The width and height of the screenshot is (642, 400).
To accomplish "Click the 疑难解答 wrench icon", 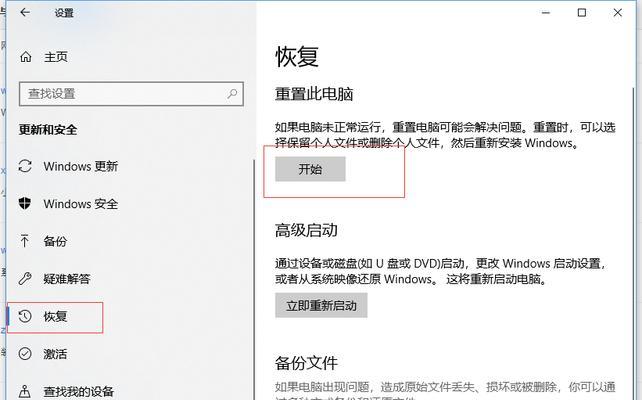I will [x=25, y=278].
